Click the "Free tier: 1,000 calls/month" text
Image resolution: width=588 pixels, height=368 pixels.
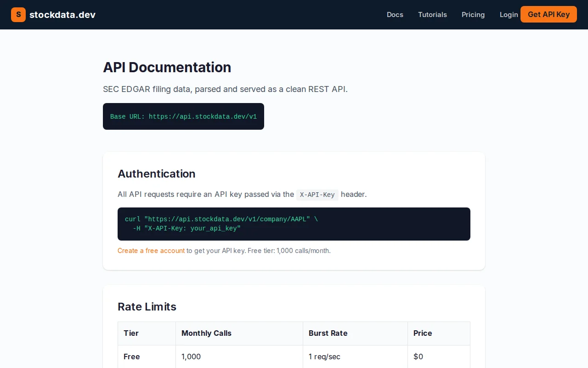289,251
